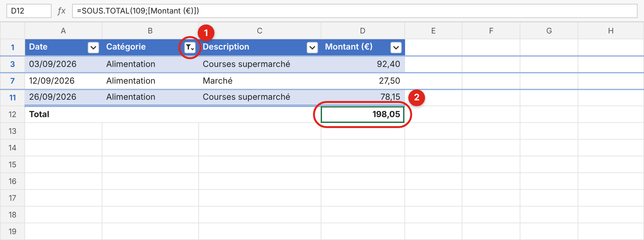Open the active Catégorie filter button

(x=190, y=48)
